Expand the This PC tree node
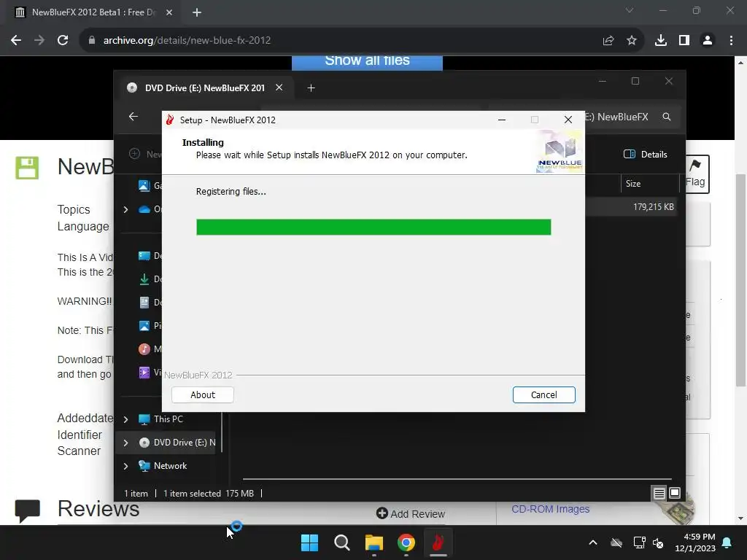747x560 pixels. point(125,419)
